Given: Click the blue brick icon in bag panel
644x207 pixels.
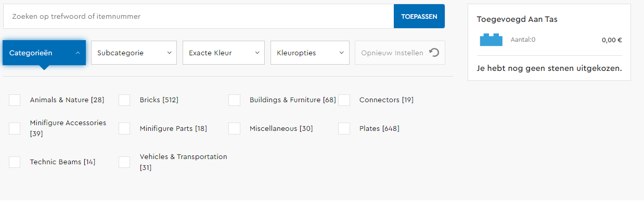Looking at the screenshot, I should tap(491, 40).
